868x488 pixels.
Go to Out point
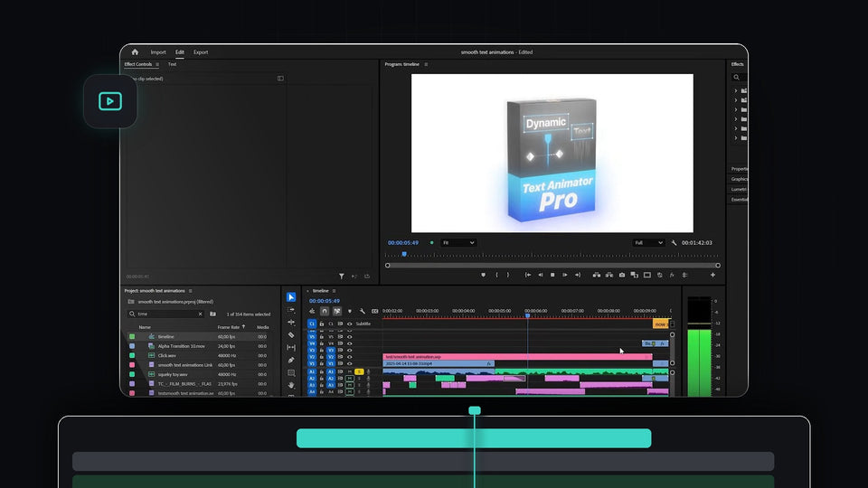coord(578,275)
